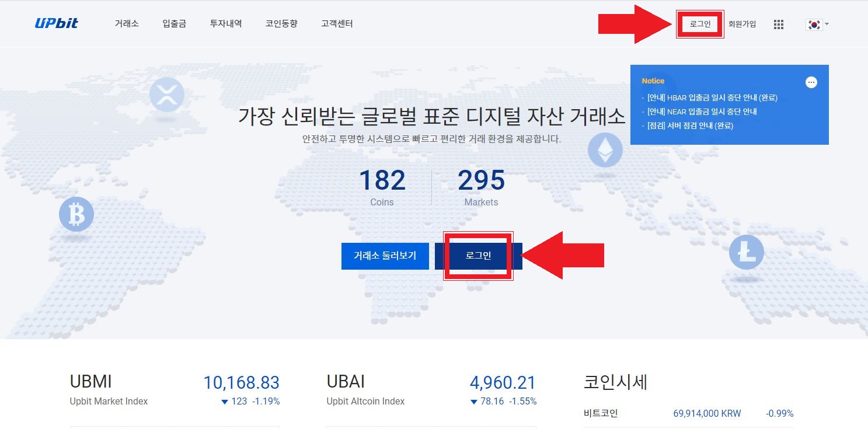Click the 거래소 둘러보기 button
This screenshot has width=868, height=429.
[x=385, y=256]
